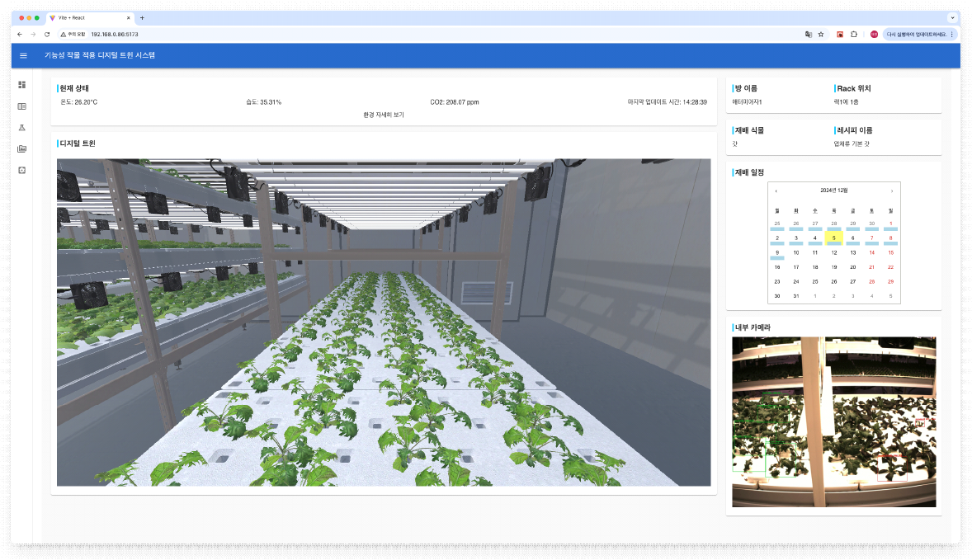Click the 내부 카메라 camera feed image
972x560 pixels.
pos(833,421)
